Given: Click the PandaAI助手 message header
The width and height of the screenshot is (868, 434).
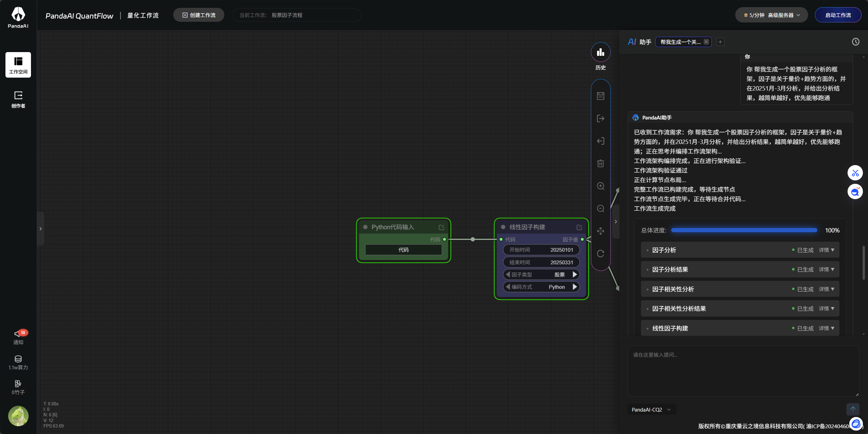Looking at the screenshot, I should [740, 117].
